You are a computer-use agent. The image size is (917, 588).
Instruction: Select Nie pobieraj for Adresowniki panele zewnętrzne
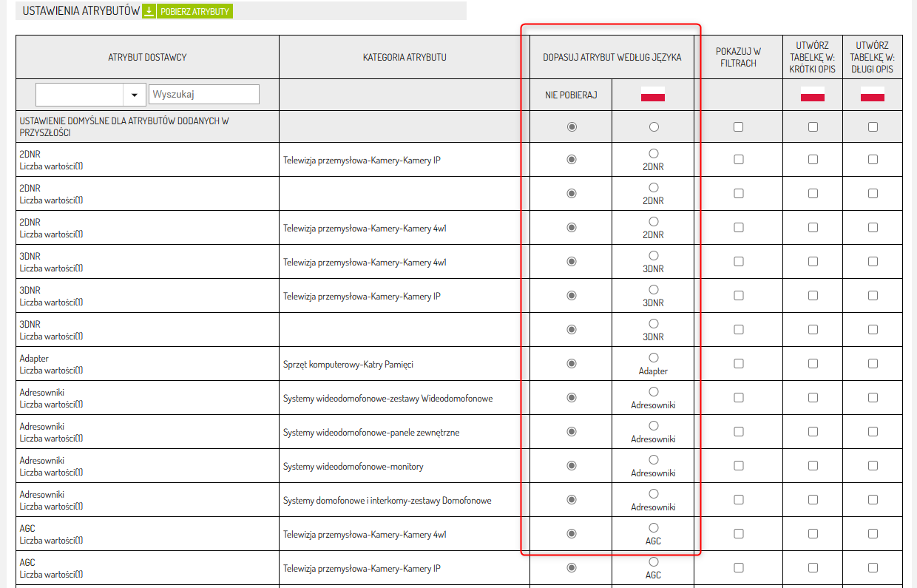point(572,432)
